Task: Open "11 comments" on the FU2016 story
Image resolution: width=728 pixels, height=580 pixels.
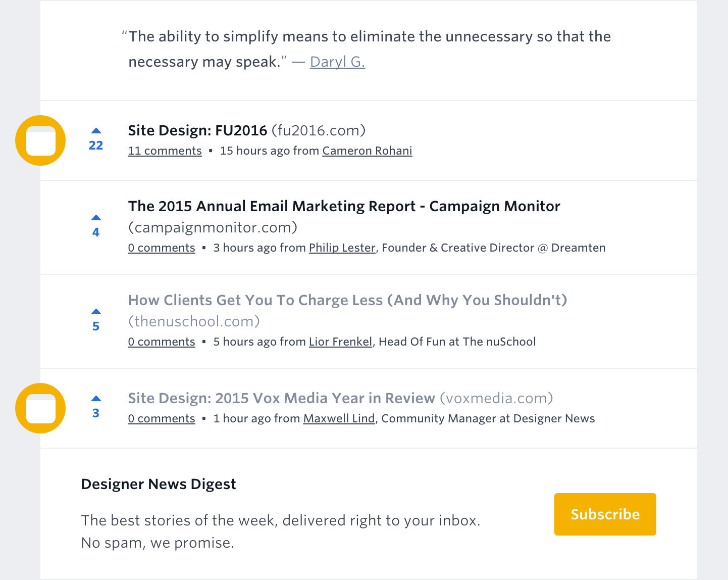Action: (165, 151)
